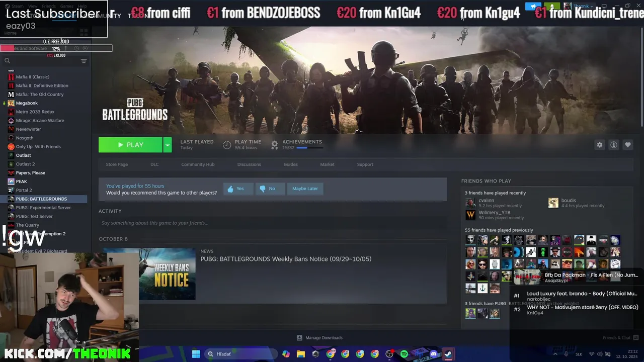Open the Guides tab
644x362 pixels.
(x=290, y=164)
